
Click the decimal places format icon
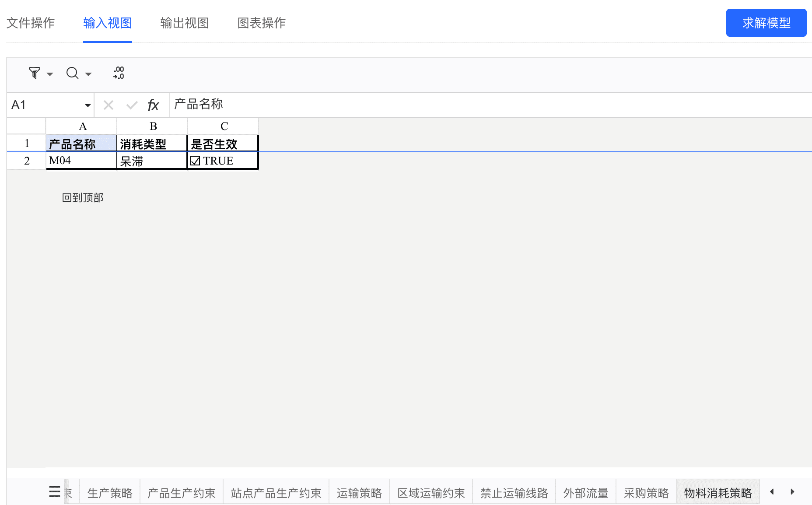click(119, 73)
